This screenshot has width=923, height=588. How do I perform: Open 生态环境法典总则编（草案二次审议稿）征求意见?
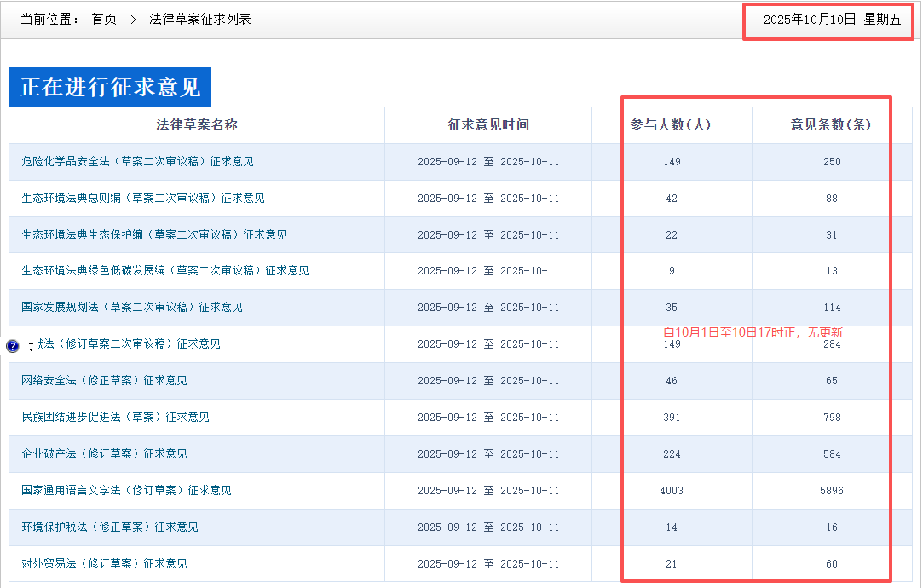click(x=143, y=198)
